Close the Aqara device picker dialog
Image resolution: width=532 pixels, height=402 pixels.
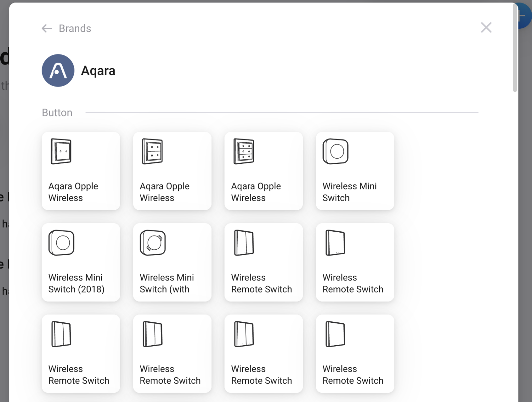pos(486,27)
